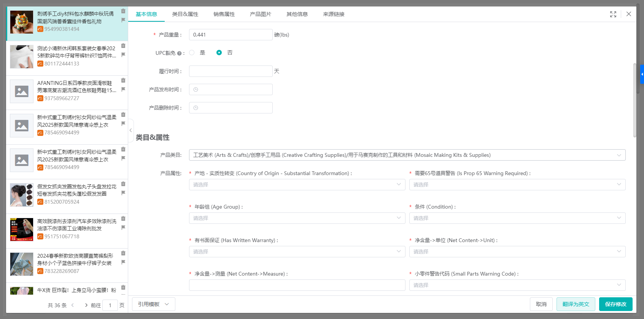
Task: Select 否 for UPC exemption
Action: point(219,53)
